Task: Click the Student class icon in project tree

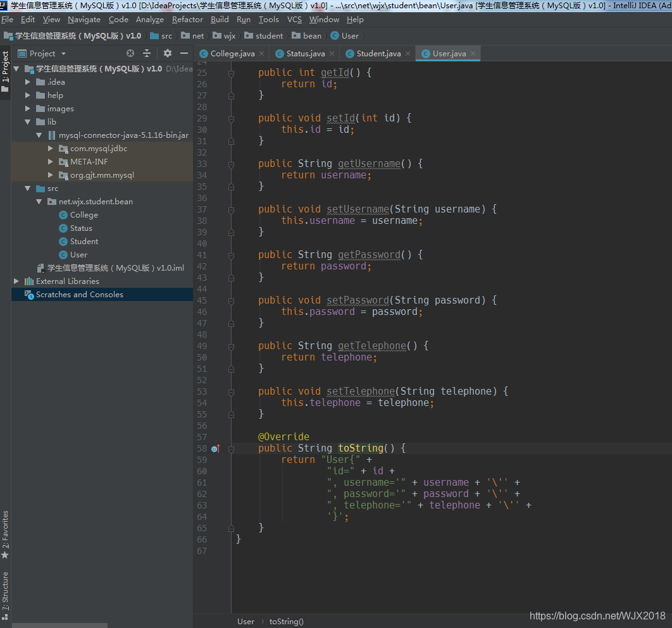Action: click(x=63, y=242)
